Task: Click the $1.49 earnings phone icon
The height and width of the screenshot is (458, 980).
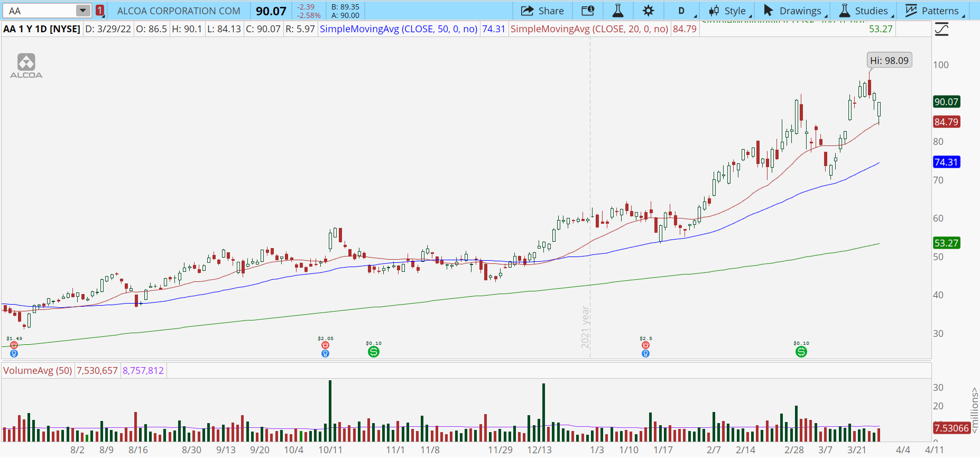Action: pos(14,345)
